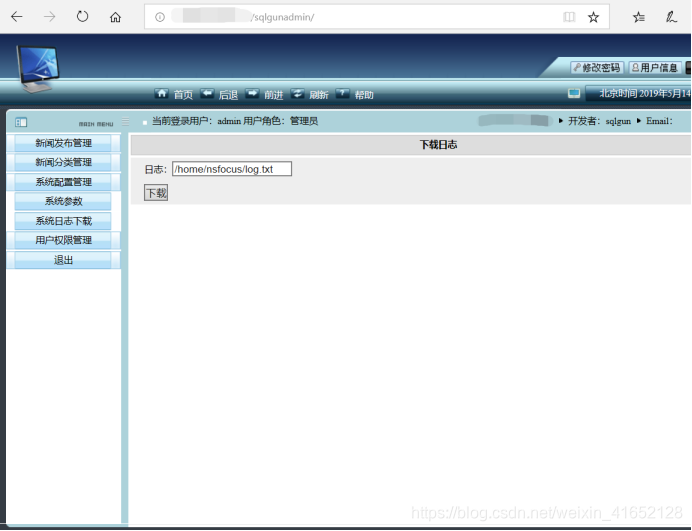Click the 首页 home icon
Viewport: 692px width, 531px height.
(x=161, y=94)
